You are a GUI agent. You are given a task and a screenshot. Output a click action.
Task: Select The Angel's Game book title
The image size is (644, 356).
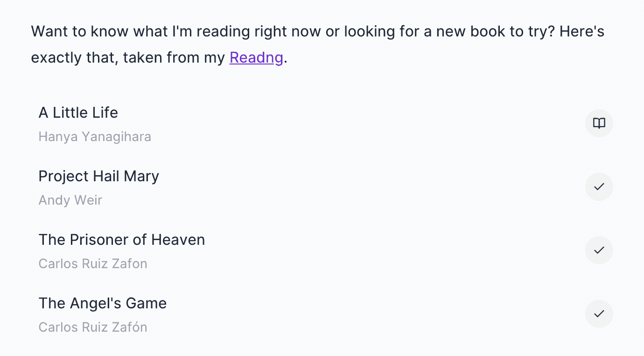(103, 303)
